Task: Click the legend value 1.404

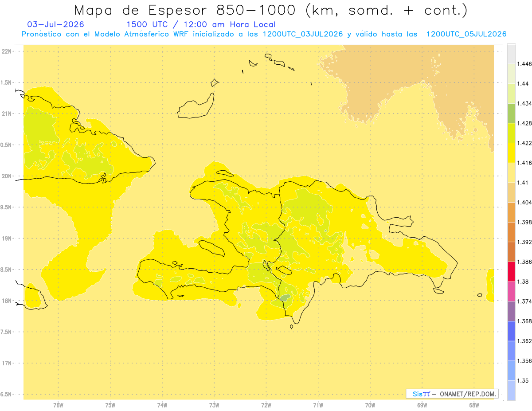Action: (x=524, y=202)
